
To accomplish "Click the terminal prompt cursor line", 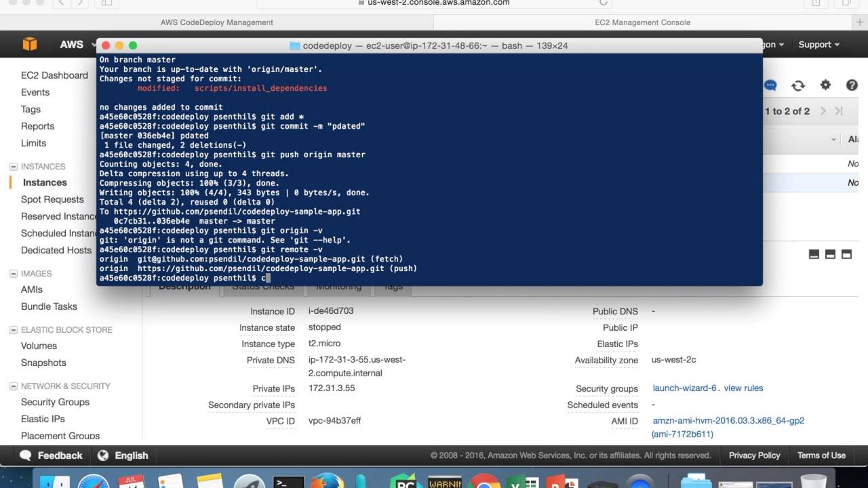I will [x=184, y=278].
